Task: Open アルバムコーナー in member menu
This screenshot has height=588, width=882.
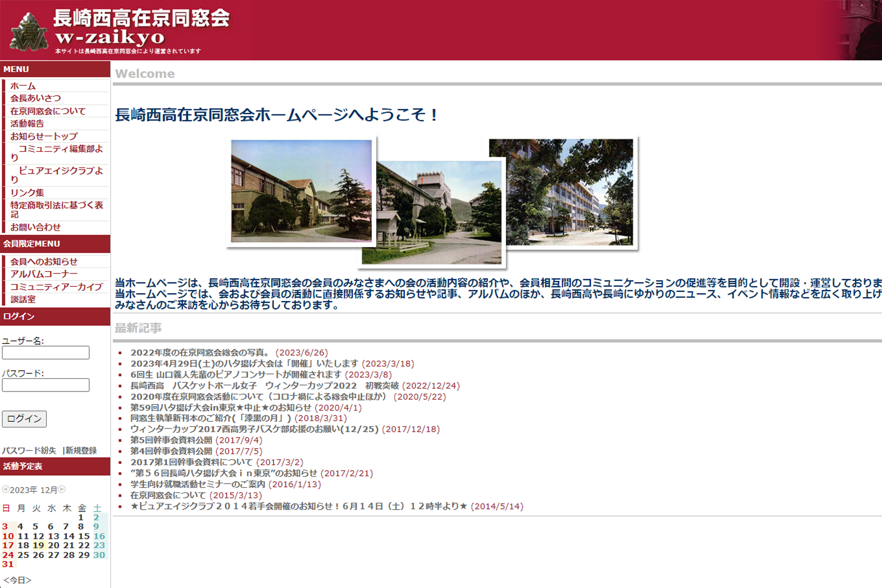Action: (44, 274)
